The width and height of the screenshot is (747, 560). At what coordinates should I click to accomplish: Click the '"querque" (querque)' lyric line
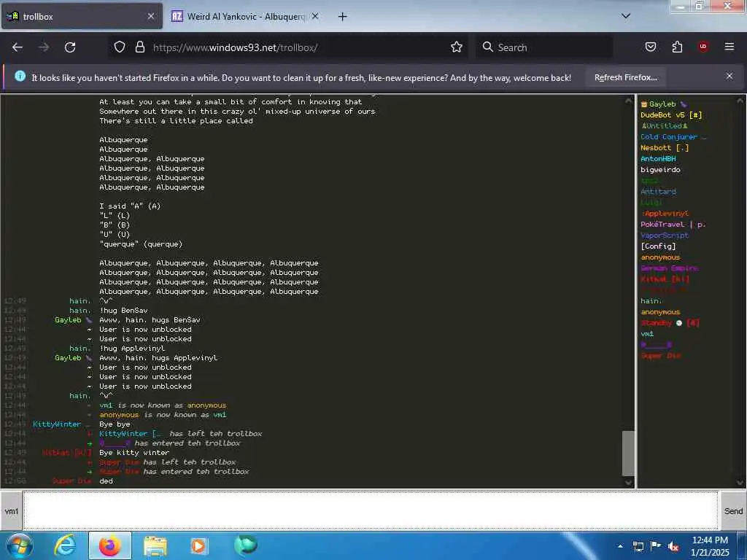tap(141, 244)
